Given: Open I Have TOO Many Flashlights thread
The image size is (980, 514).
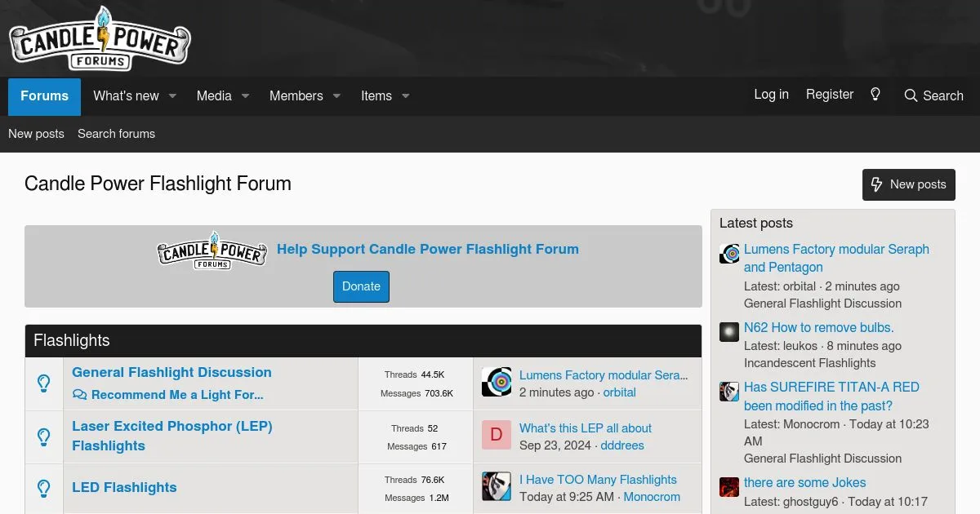Looking at the screenshot, I should (x=598, y=480).
